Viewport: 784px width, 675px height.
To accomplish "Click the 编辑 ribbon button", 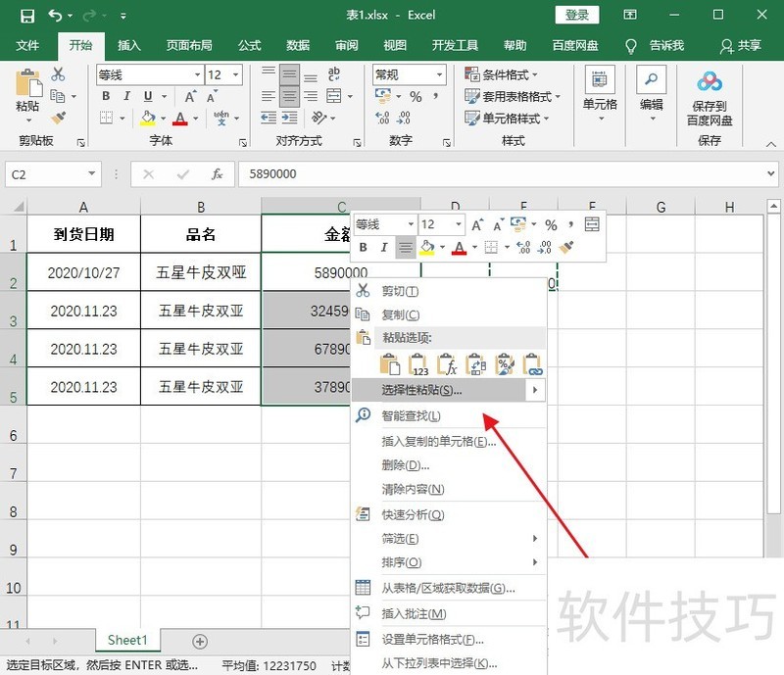I will (x=652, y=94).
